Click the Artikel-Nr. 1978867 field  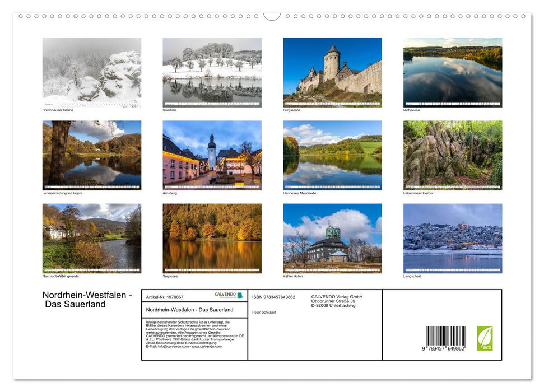tap(165, 296)
